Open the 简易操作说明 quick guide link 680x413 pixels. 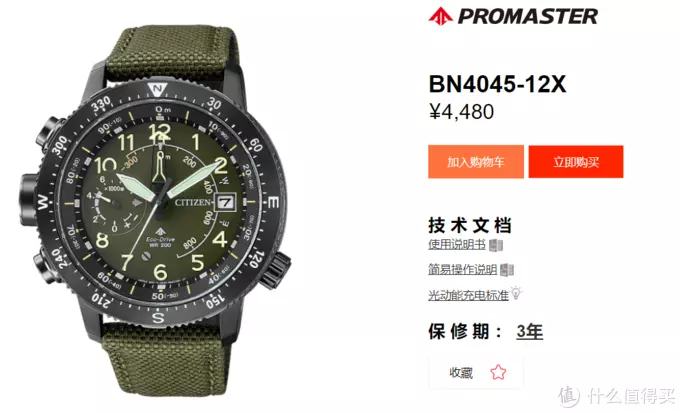click(462, 269)
